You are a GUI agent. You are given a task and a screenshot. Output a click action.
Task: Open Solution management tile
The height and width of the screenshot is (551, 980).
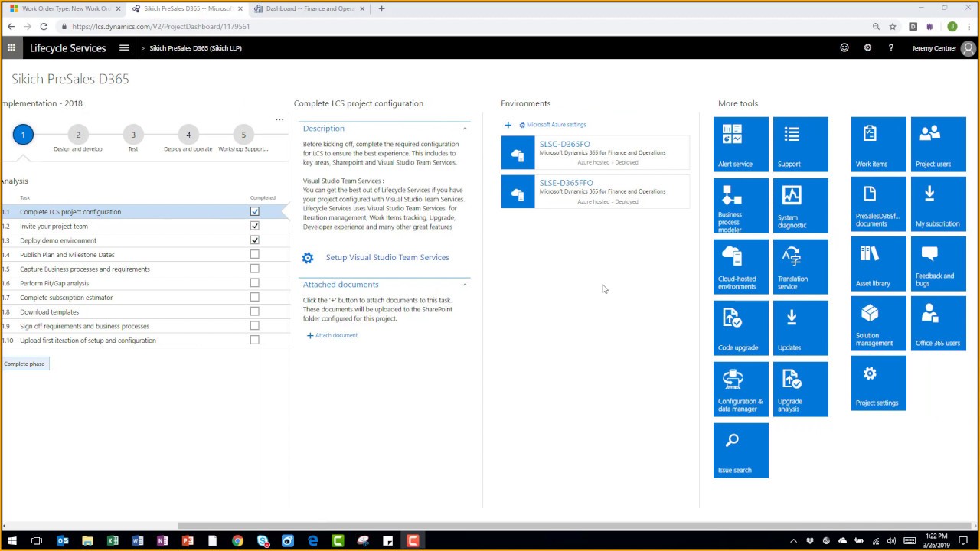878,324
